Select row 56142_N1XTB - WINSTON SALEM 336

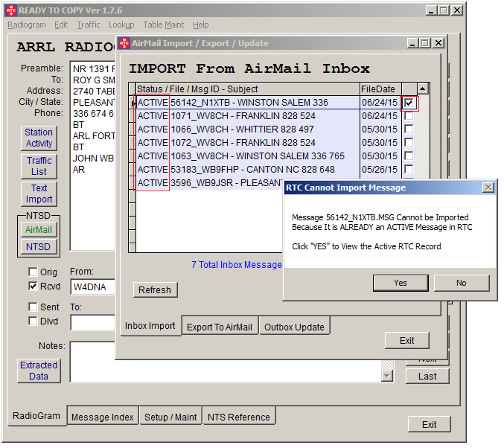point(247,103)
